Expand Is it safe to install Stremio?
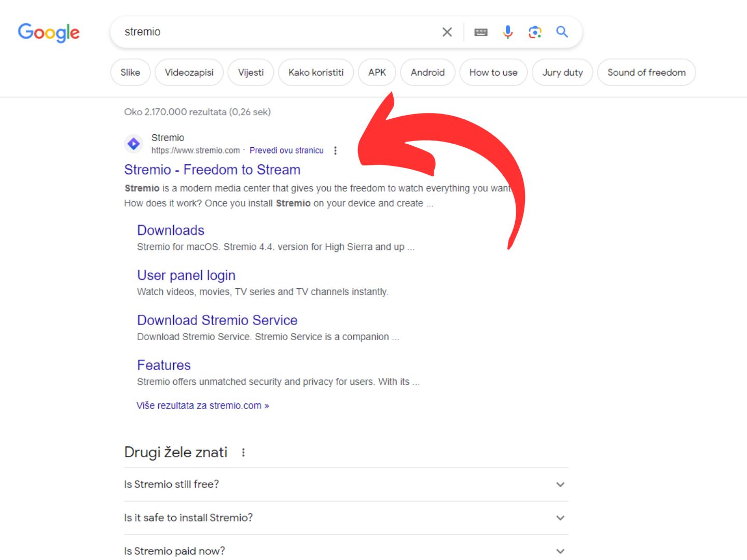This screenshot has width=747, height=560. 346,518
